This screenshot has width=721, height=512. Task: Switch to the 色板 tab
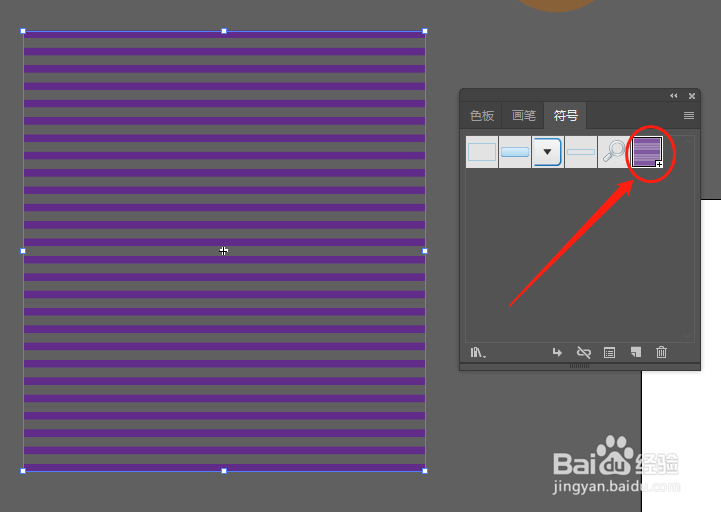coord(482,115)
